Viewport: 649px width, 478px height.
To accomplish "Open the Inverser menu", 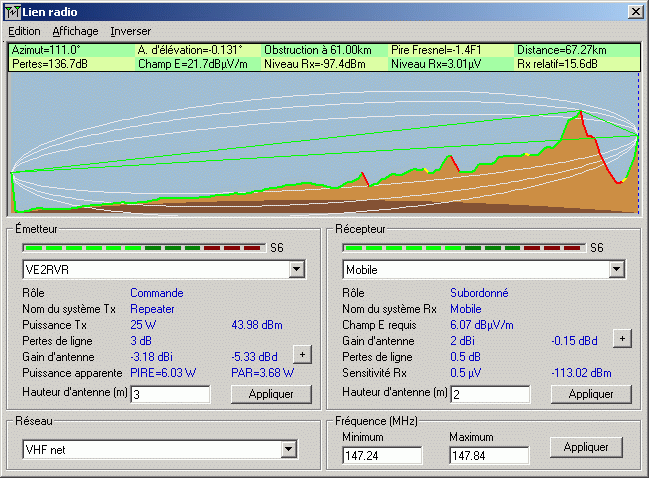I will pyautogui.click(x=130, y=31).
